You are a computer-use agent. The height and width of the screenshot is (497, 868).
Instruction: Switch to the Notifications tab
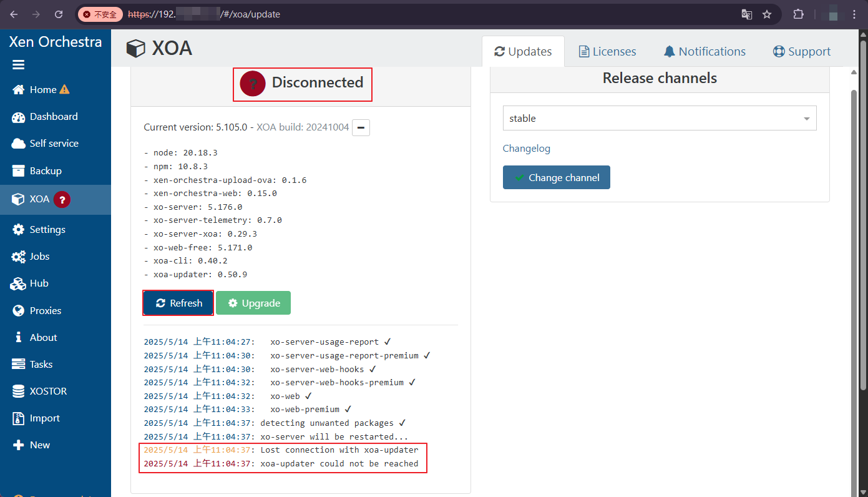(x=705, y=52)
